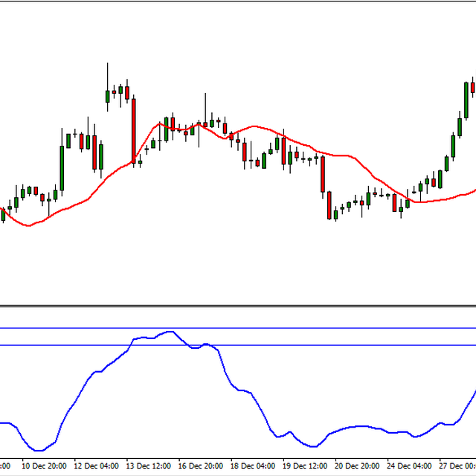Click the oscillator peak above the upper level

pyautogui.click(x=170, y=331)
